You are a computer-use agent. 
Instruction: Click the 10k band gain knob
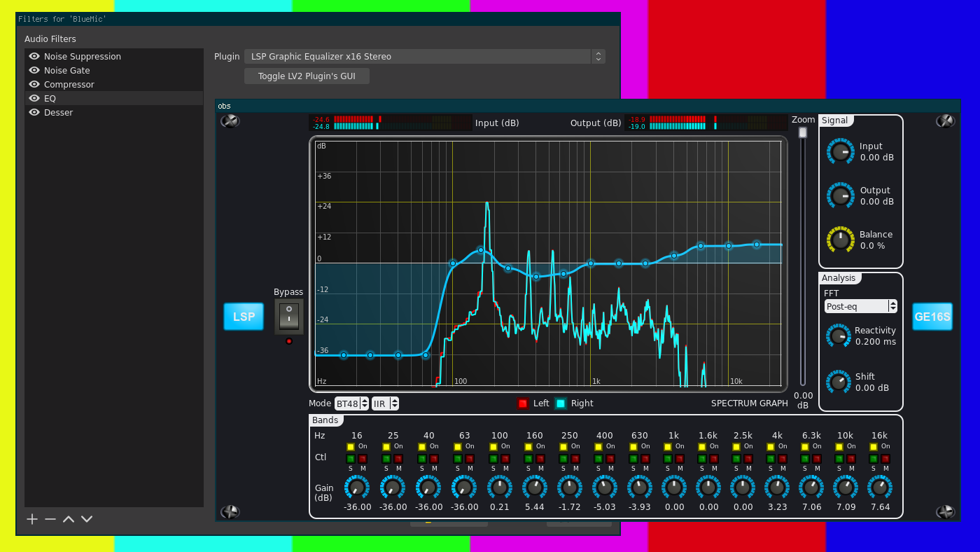(x=846, y=488)
